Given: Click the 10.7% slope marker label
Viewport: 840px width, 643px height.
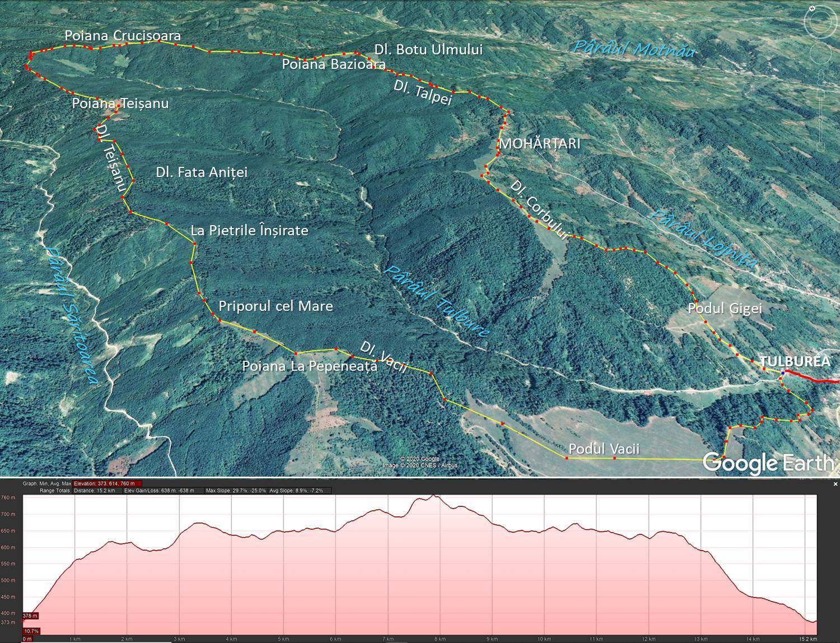Looking at the screenshot, I should click(31, 631).
